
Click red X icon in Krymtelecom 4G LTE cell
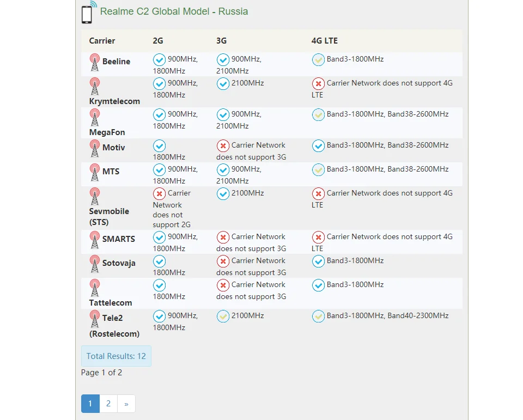coord(318,83)
